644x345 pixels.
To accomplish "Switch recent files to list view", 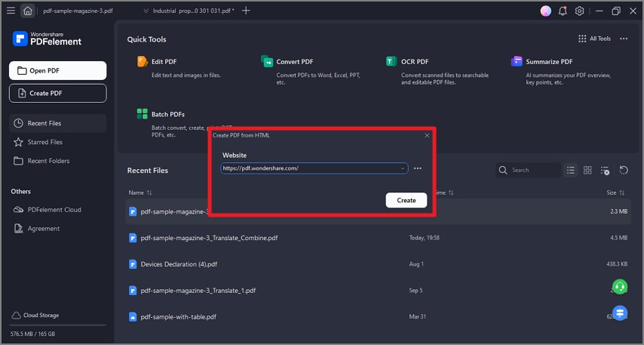I will tap(571, 171).
